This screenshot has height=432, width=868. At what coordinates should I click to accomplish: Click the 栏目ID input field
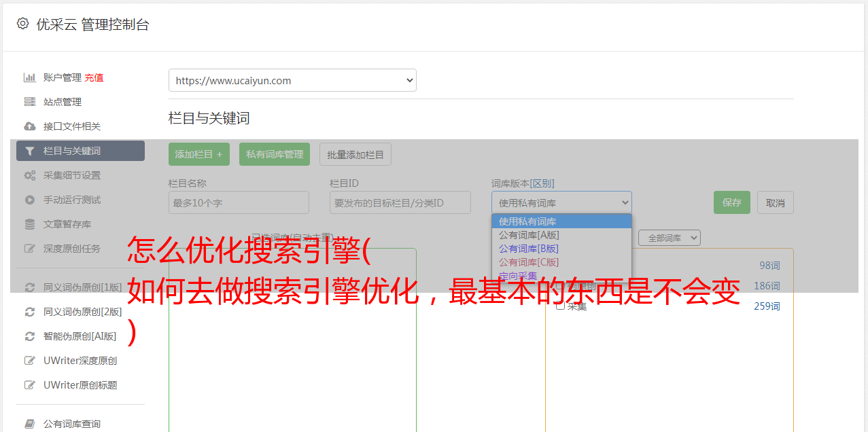(400, 202)
